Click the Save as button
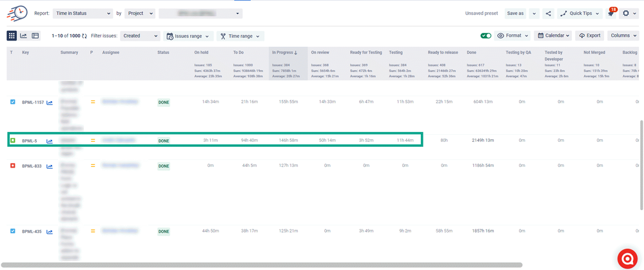 (515, 14)
